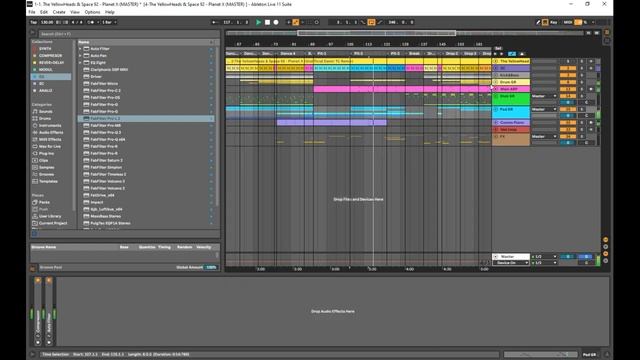Viewport: 640px width, 360px height.
Task: Select the Grooves category icon
Action: 35,174
